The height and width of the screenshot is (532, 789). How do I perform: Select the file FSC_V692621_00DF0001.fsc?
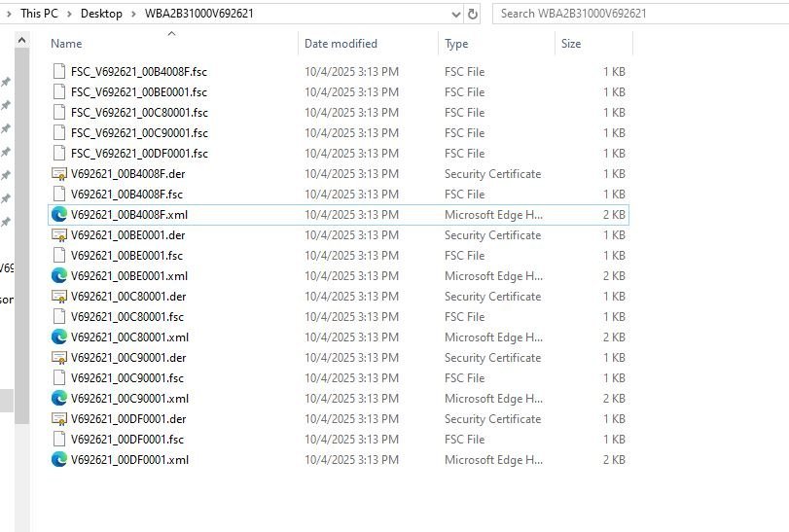(139, 154)
